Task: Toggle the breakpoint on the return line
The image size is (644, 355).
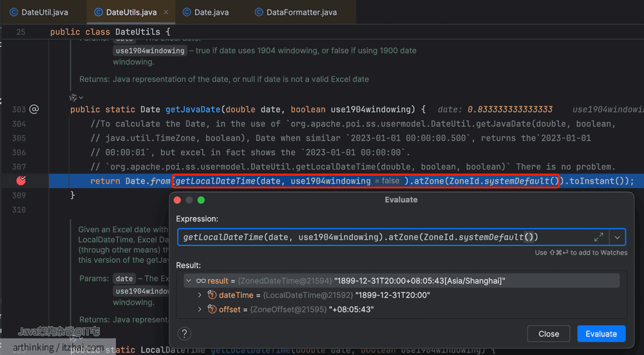Action: click(21, 180)
